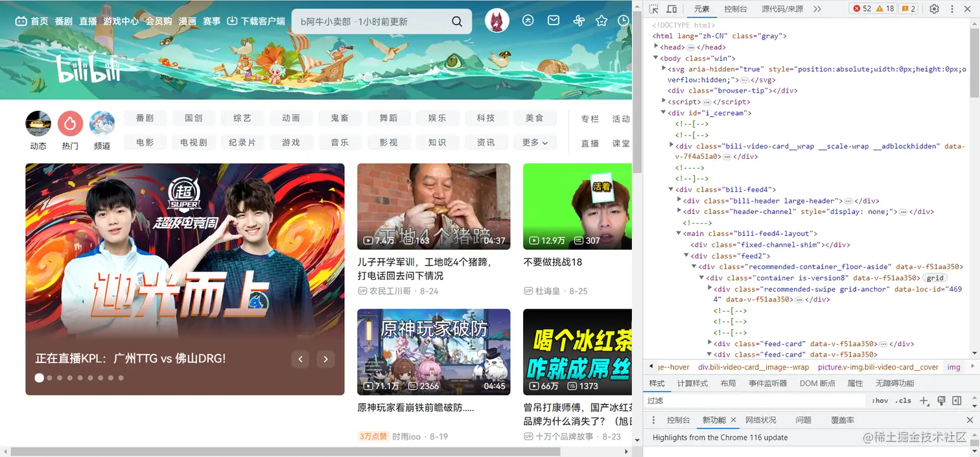
Task: Open the user avatar in bilibili header
Action: click(x=497, y=21)
